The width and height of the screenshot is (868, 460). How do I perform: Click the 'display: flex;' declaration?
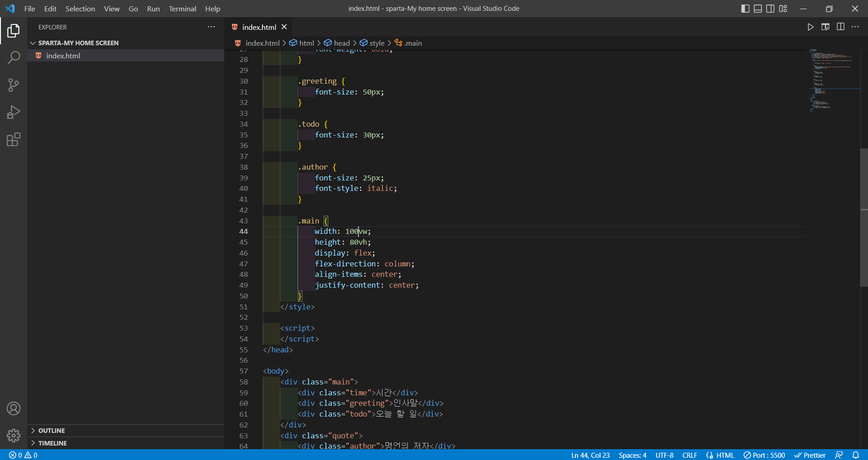pyautogui.click(x=345, y=253)
